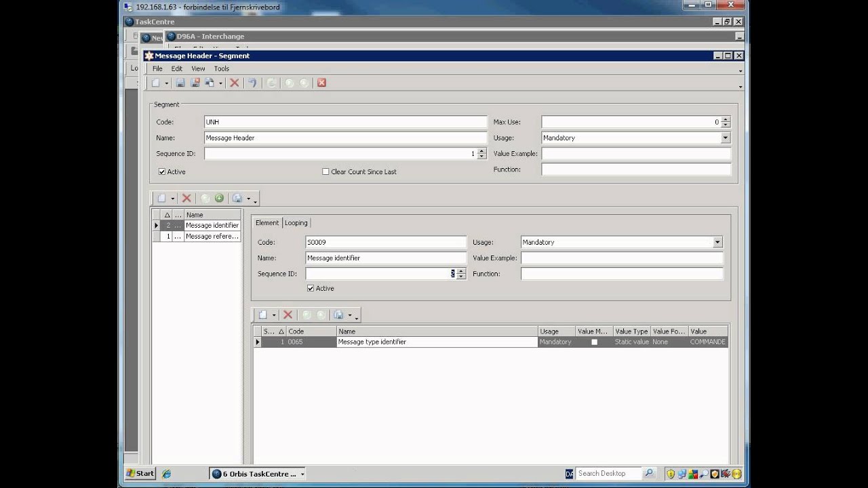This screenshot has height=488, width=868.
Task: Click the New document icon in main toolbar
Action: (x=156, y=83)
